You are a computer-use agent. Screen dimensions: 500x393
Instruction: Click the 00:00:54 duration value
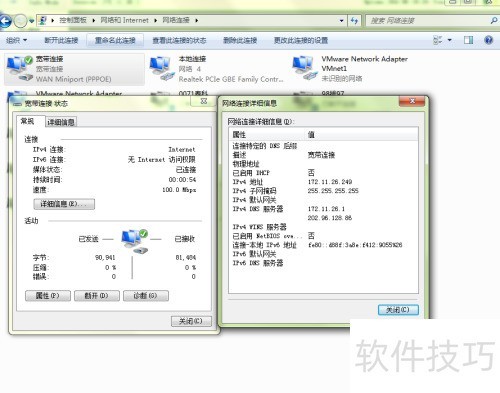[x=182, y=180]
